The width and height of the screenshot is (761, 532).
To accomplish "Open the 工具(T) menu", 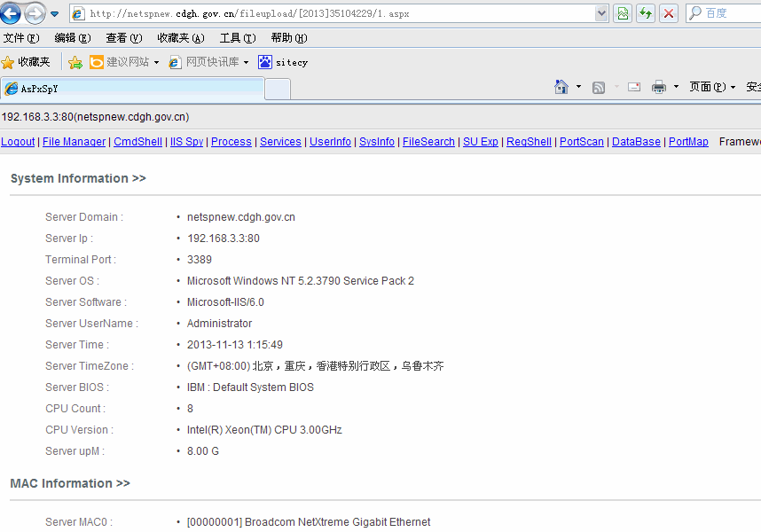I will [x=238, y=38].
